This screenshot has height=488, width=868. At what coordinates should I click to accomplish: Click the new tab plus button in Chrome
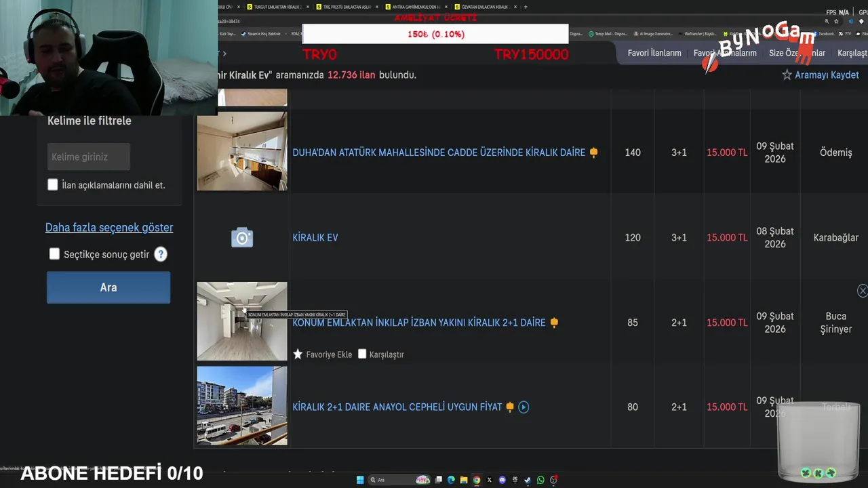[x=526, y=7]
